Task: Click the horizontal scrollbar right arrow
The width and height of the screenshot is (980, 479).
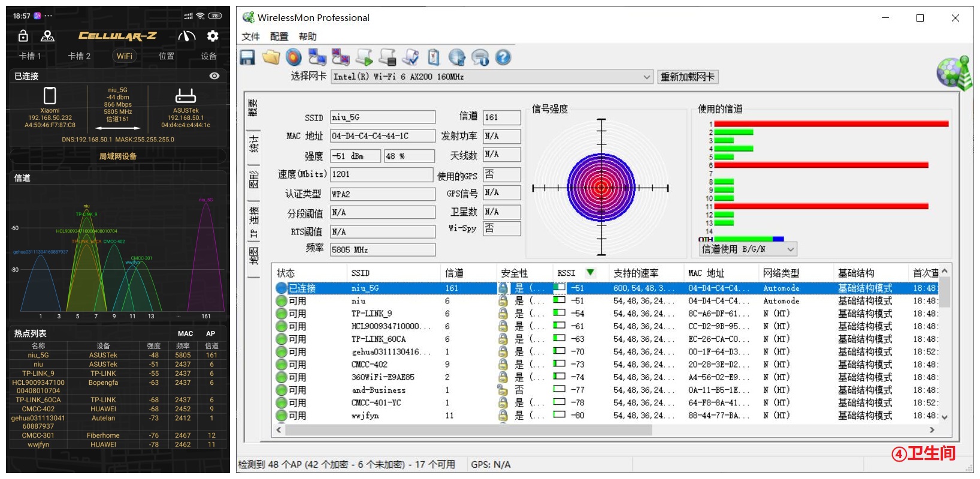Action: pyautogui.click(x=931, y=430)
